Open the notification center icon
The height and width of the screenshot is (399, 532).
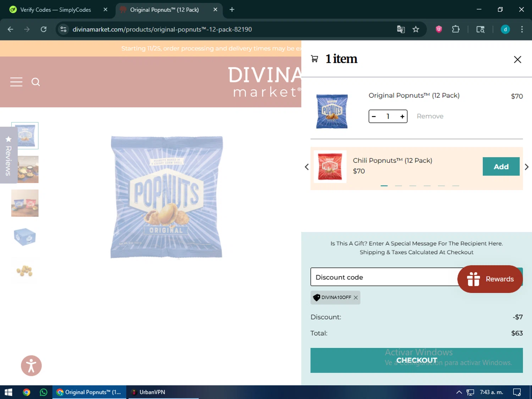[517, 392]
